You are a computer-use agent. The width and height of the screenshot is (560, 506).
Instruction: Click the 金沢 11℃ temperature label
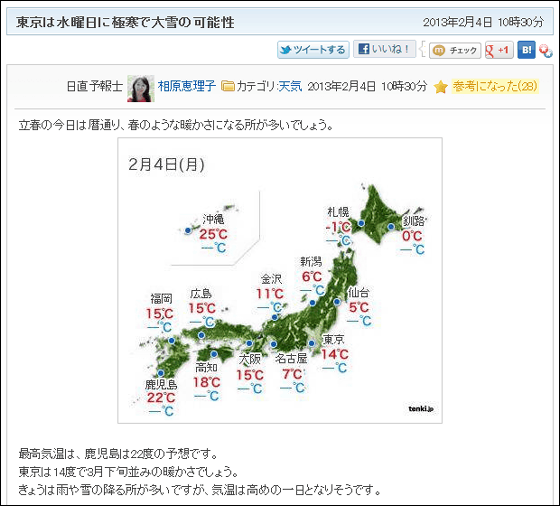click(x=270, y=294)
